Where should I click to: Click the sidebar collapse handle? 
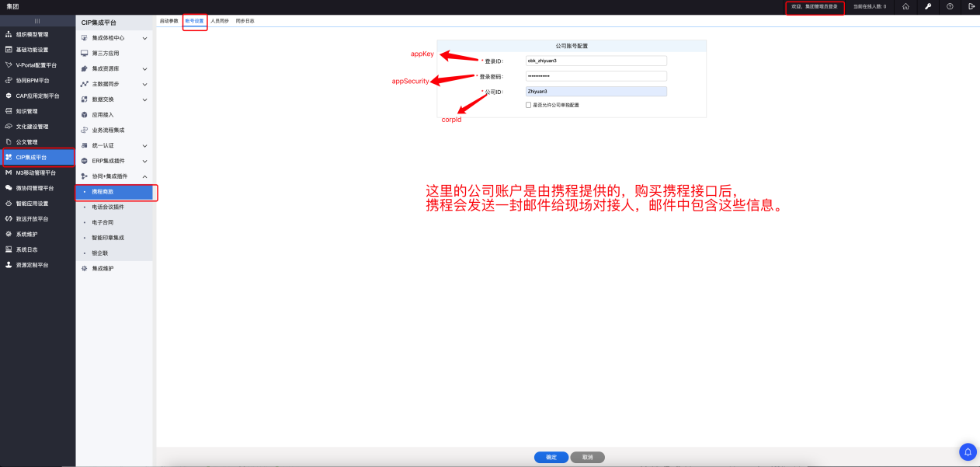37,21
